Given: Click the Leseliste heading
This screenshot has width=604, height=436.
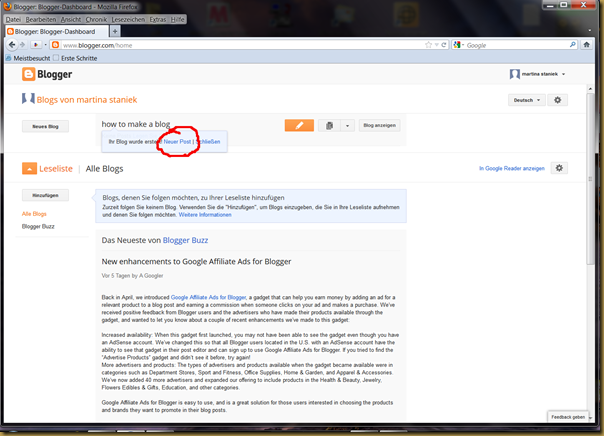Looking at the screenshot, I should pyautogui.click(x=56, y=169).
